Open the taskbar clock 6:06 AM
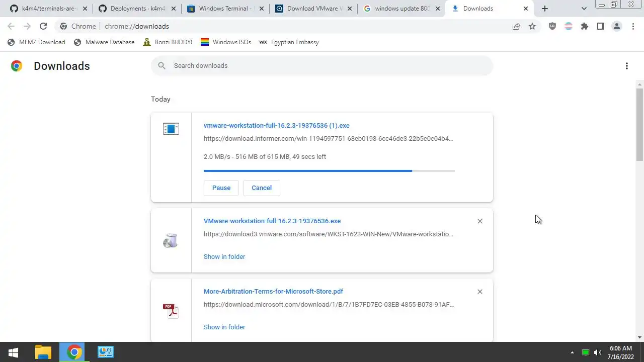Viewport: 644px width, 362px height. (x=621, y=352)
